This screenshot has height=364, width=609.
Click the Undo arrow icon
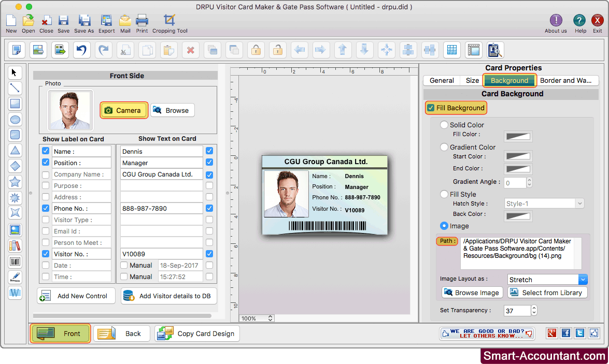[83, 50]
